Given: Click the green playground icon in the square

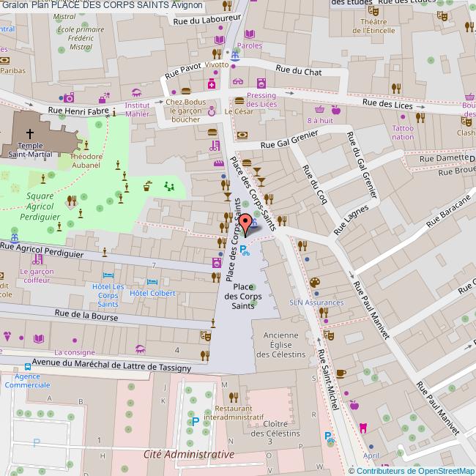Looking at the screenshot, I should (169, 186).
